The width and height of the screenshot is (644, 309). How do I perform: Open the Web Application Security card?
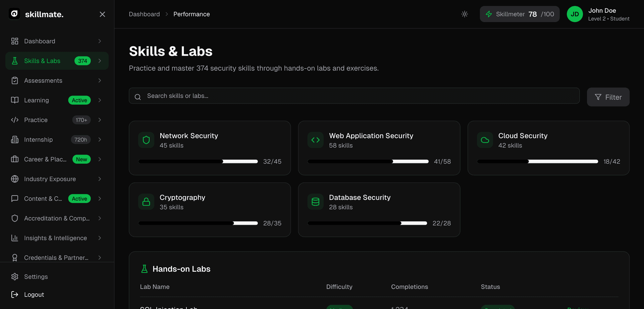(x=379, y=148)
